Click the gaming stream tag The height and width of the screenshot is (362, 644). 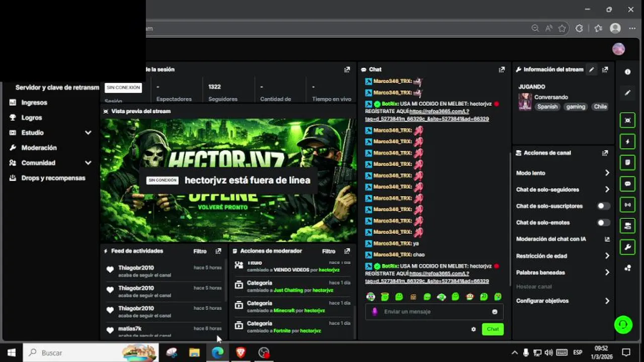(576, 107)
